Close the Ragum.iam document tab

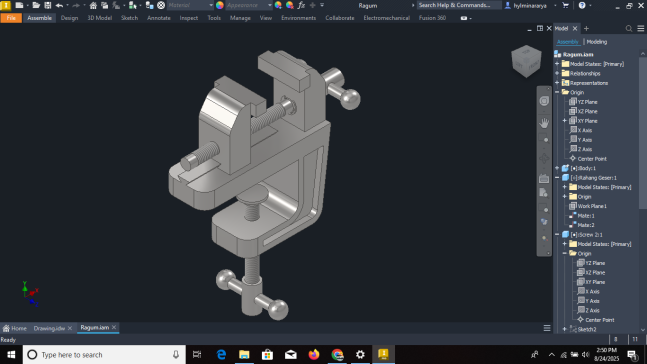pyautogui.click(x=114, y=327)
